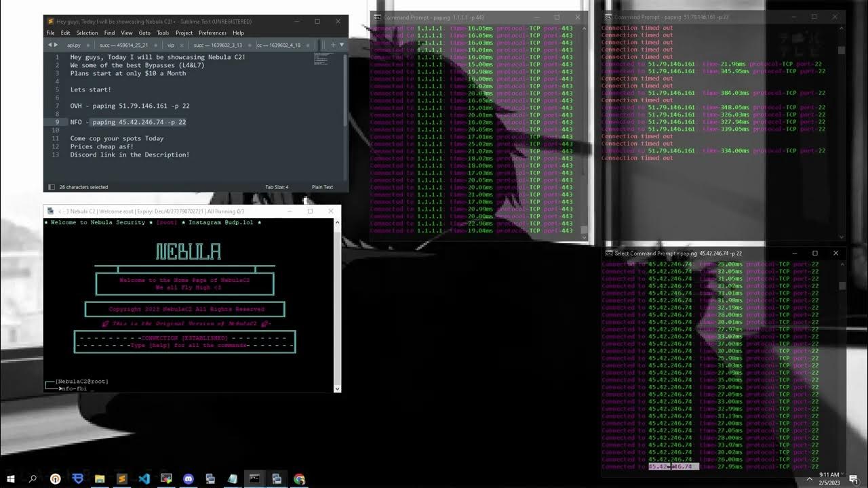Switch to Command Prompt taskbar icon
Screen dimensions: 868x488
point(254,479)
